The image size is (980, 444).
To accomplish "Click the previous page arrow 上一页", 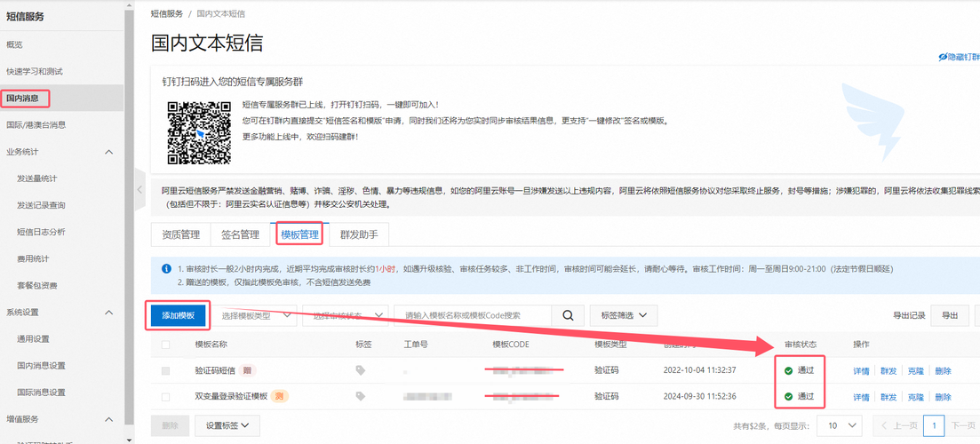I will click(x=899, y=426).
